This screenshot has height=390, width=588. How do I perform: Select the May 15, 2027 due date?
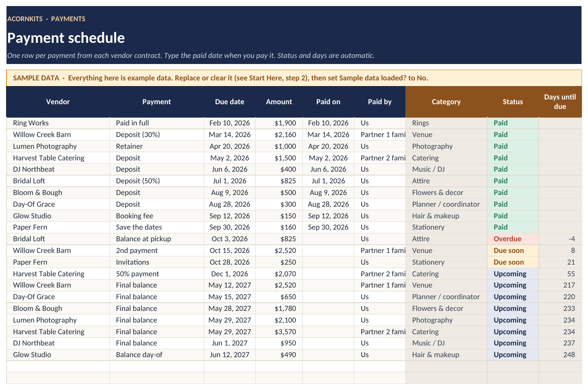coord(230,297)
